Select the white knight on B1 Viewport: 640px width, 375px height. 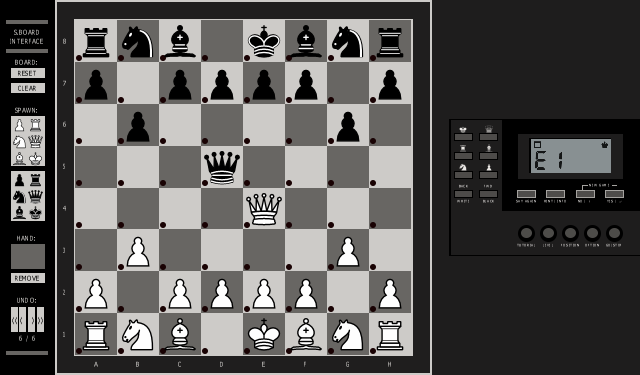(138, 335)
